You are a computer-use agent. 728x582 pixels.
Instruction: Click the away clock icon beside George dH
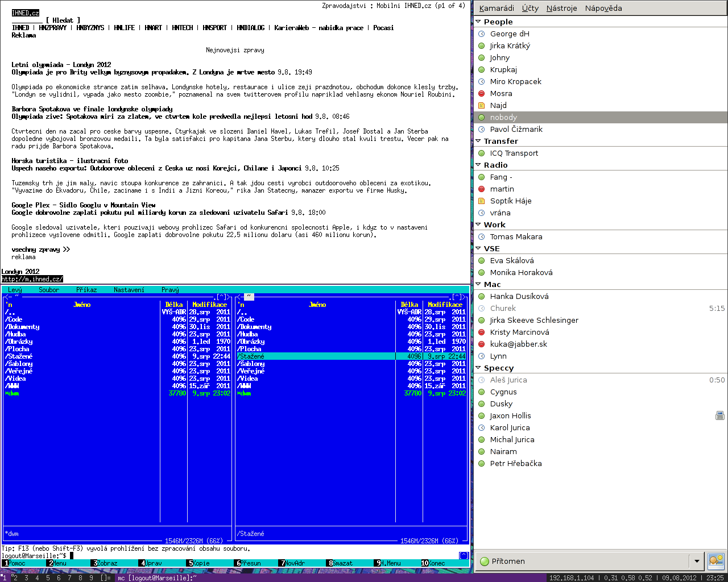click(482, 34)
